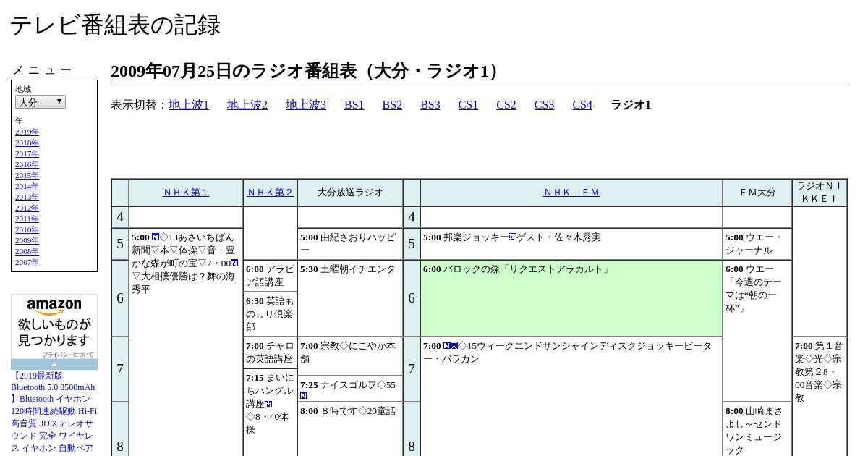Image resolution: width=868 pixels, height=456 pixels.
Task: Switch view to BS1
Action: click(354, 105)
